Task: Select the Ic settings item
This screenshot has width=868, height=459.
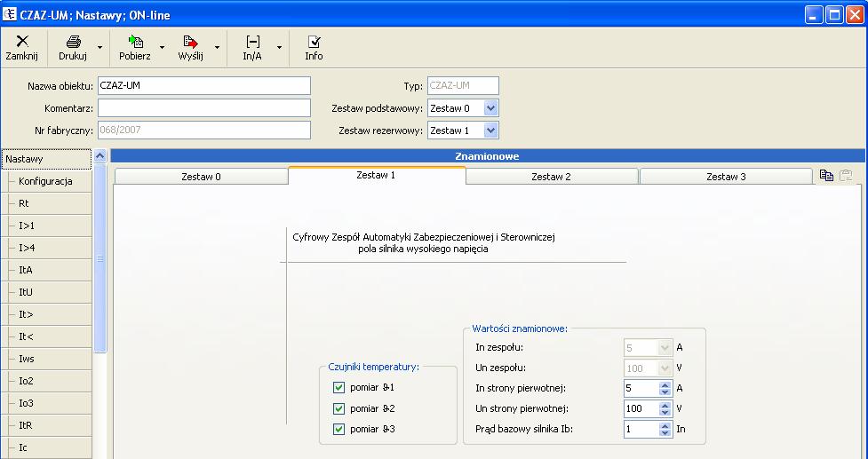Action: [x=46, y=447]
